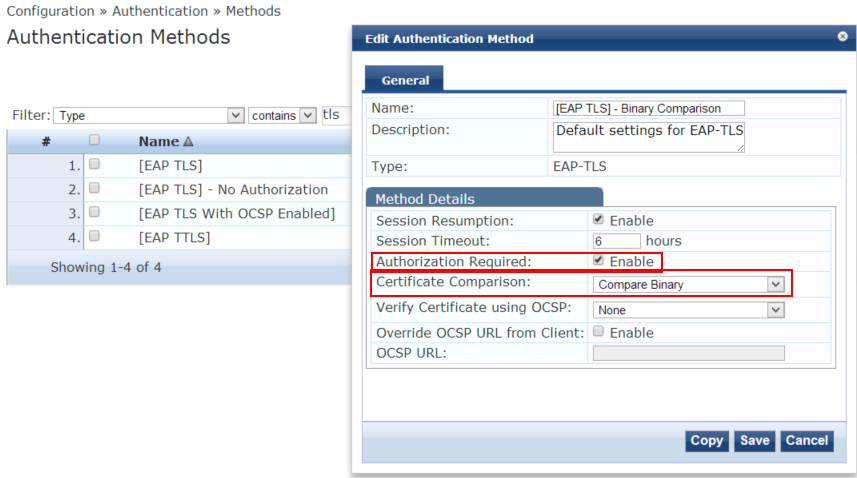Go to Configuration in breadcrumb
The image size is (857, 478).
point(50,11)
